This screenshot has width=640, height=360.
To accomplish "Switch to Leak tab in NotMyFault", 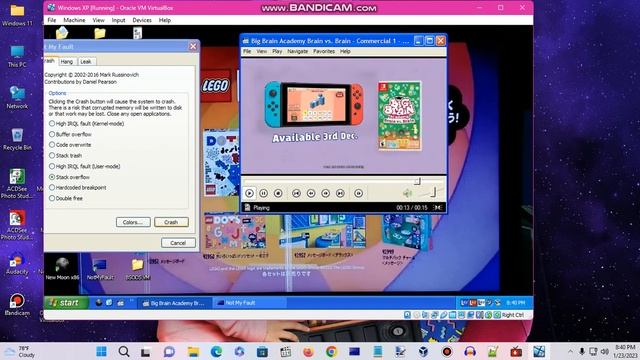I will coord(86,62).
